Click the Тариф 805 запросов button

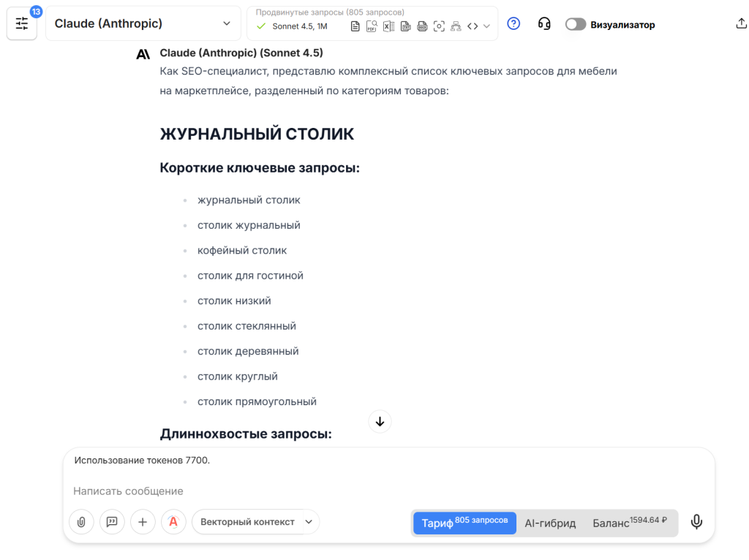[x=464, y=522]
